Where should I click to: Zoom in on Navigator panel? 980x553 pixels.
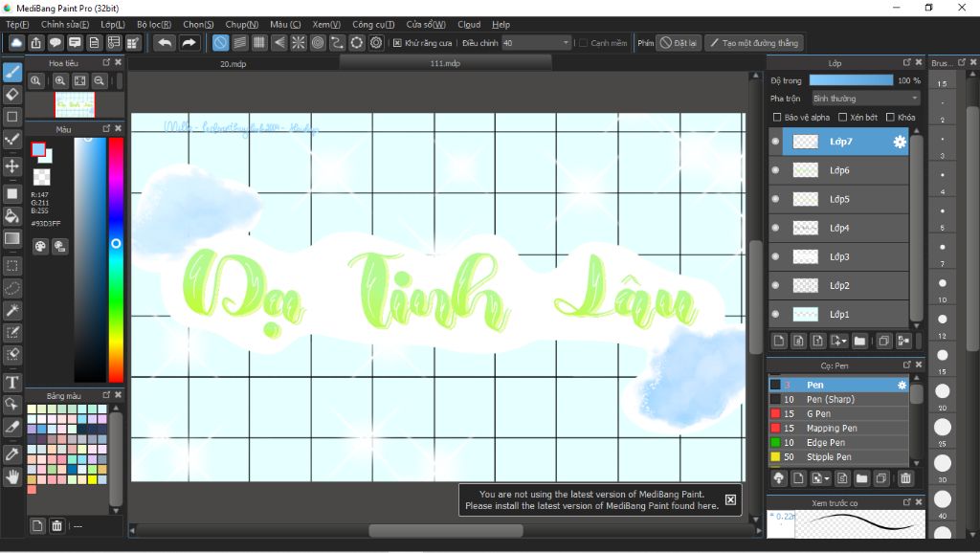[60, 80]
